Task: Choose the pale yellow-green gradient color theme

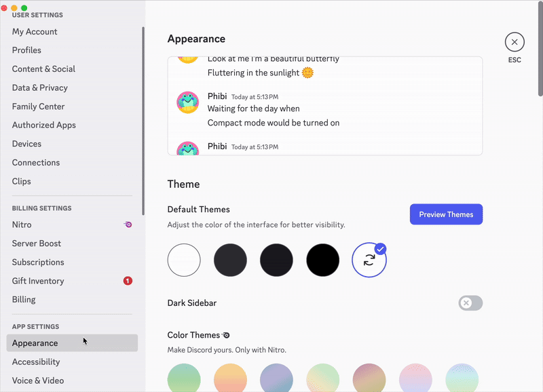Action: tap(323, 378)
